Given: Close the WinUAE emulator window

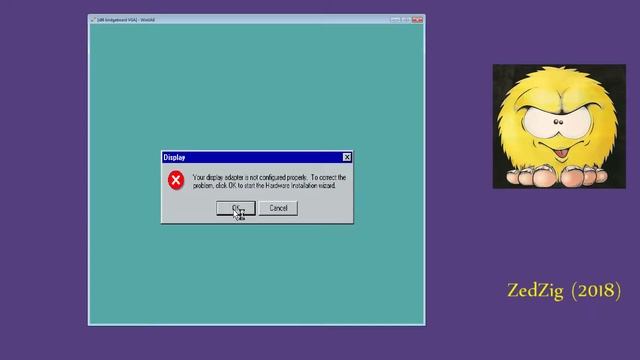Looking at the screenshot, I should pyautogui.click(x=417, y=20).
